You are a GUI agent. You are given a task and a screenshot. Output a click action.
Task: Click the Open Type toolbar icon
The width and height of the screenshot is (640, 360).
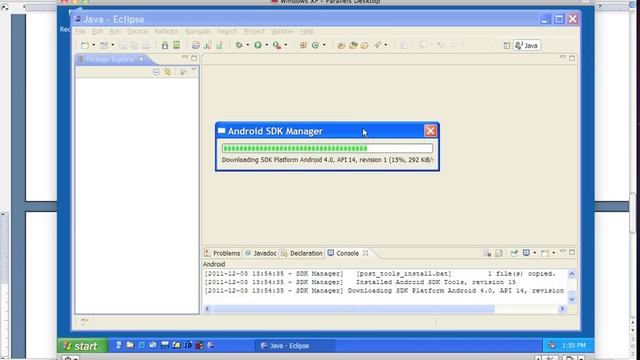[x=341, y=45]
